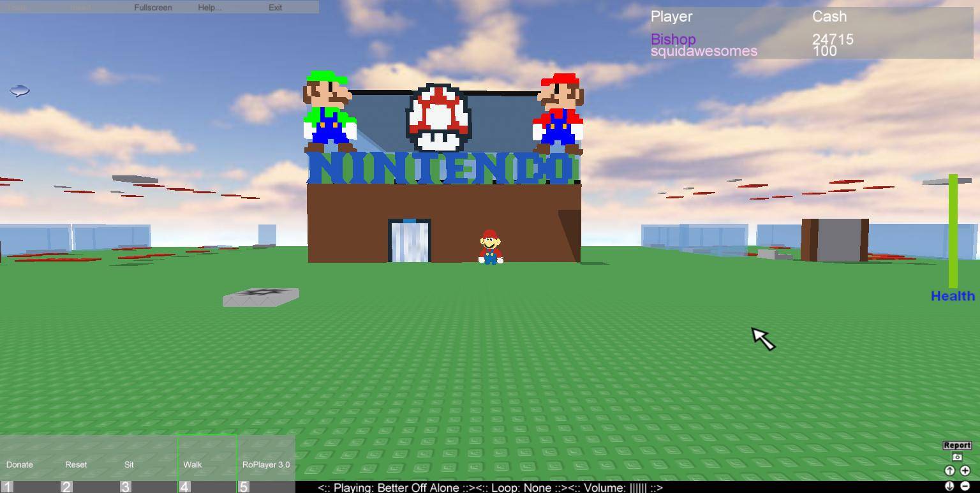
Task: Zoom out with the minus icon
Action: tap(965, 486)
